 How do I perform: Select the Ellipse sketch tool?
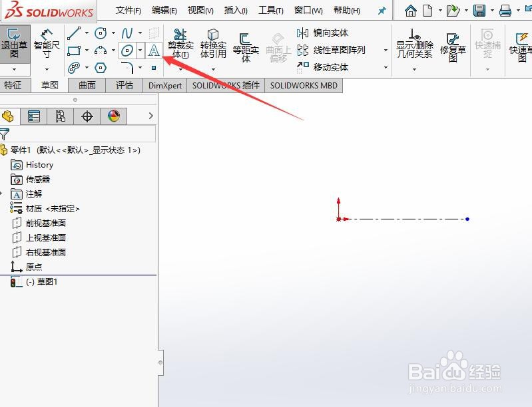127,51
